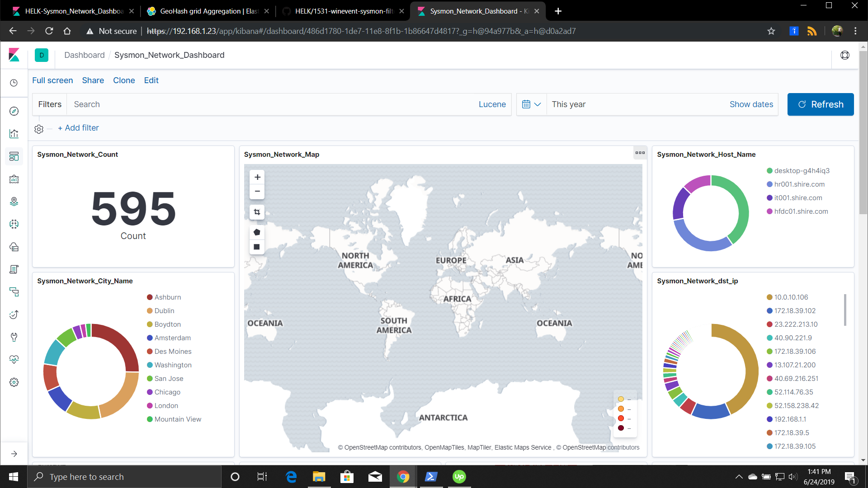Zoom in on the Sysmon_Network_Map
Image resolution: width=868 pixels, height=488 pixels.
coord(257,177)
